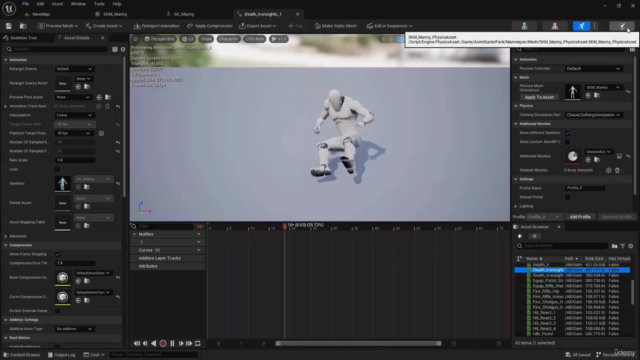
Task: Open the Asset Browser filter icon
Action: coord(622,246)
